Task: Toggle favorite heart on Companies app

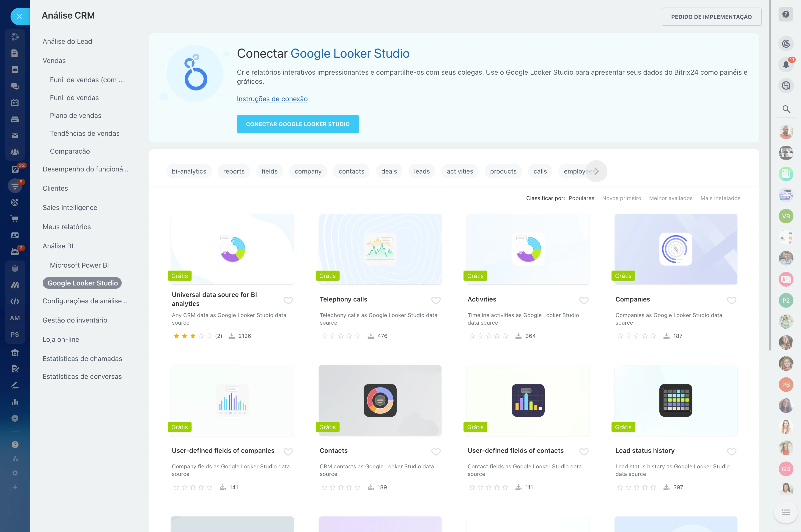Action: (x=731, y=300)
